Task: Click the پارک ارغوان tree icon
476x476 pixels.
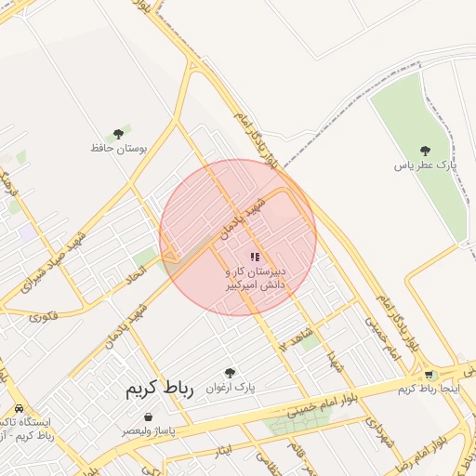Action: click(230, 373)
